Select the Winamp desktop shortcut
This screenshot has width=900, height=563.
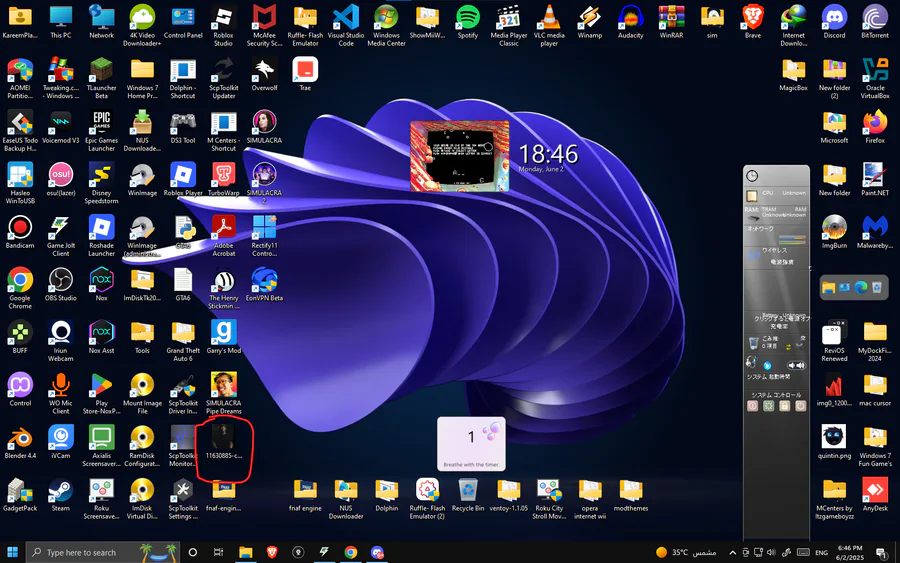tap(589, 22)
